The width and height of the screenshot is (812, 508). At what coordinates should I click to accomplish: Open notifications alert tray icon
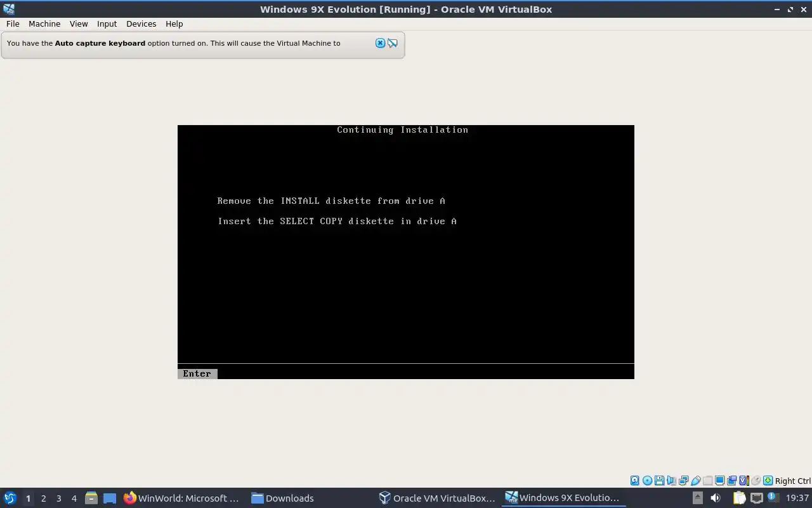(x=773, y=498)
